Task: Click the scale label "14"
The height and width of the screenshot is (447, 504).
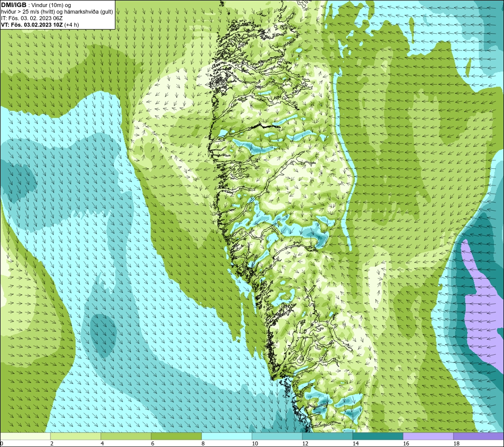Action: [x=355, y=444]
